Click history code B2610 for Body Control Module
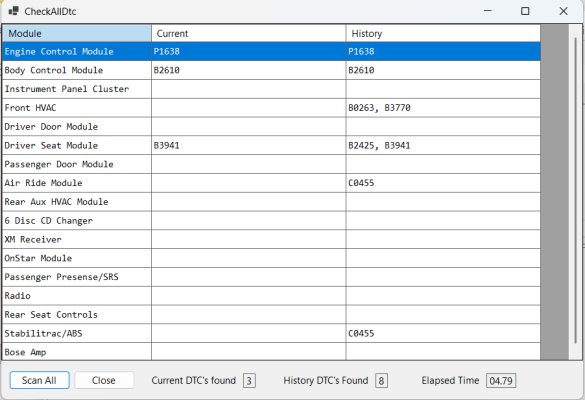This screenshot has width=585, height=400. [361, 70]
